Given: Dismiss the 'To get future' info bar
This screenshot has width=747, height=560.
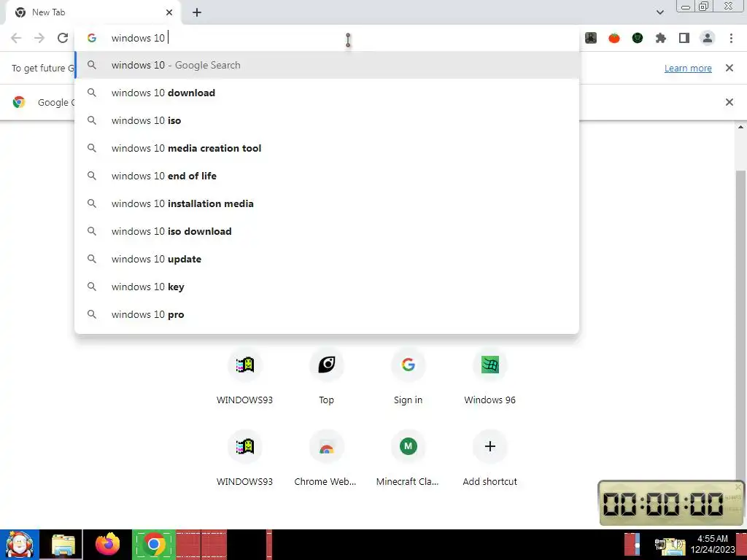Looking at the screenshot, I should (729, 68).
